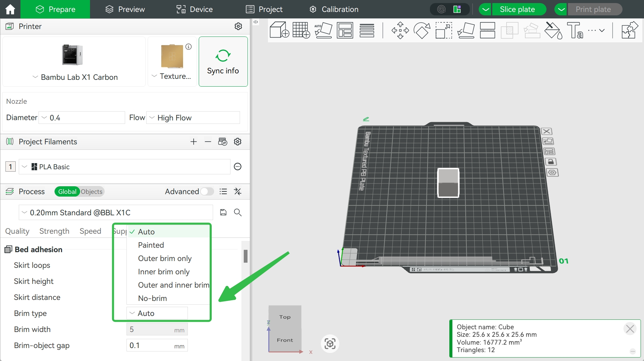Select the Lay on face tool
This screenshot has width=644, height=361.
pyautogui.click(x=466, y=30)
